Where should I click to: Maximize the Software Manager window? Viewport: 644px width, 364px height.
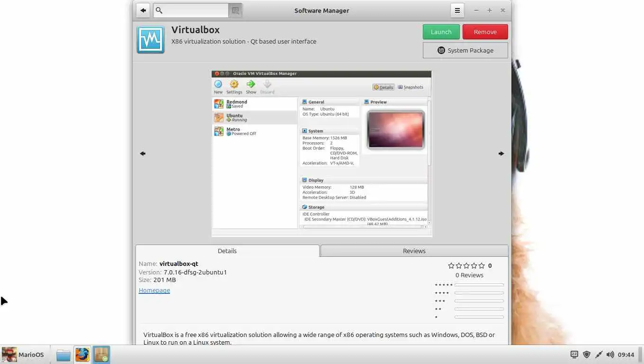pyautogui.click(x=490, y=10)
